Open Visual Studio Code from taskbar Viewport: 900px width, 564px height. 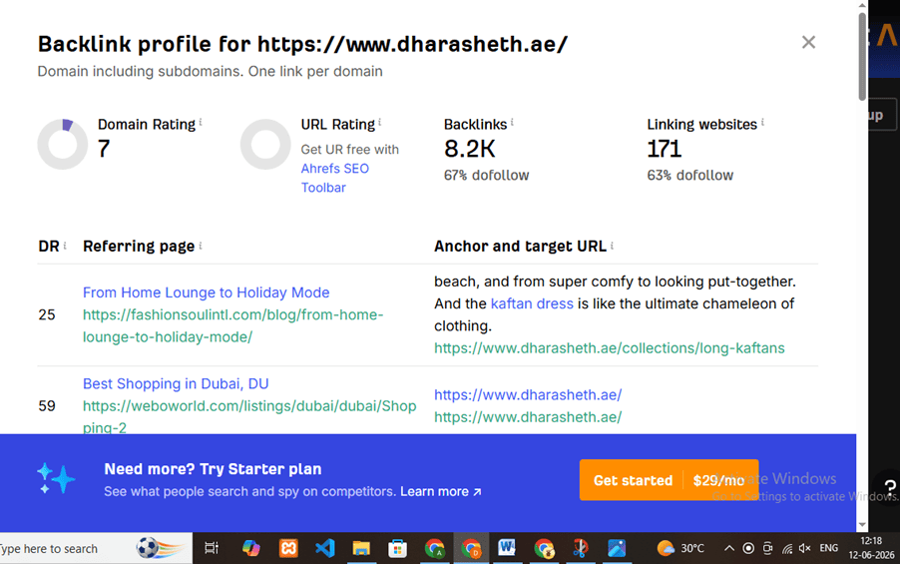(325, 549)
